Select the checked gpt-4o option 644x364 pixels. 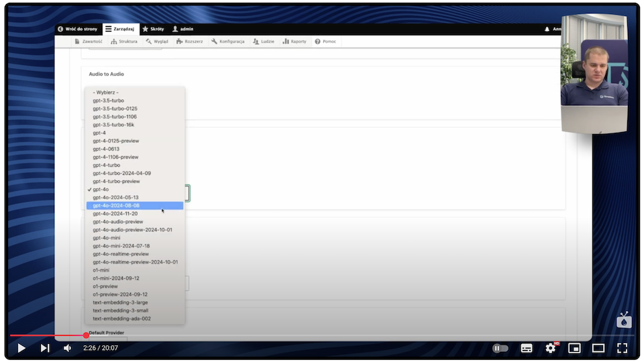135,190
